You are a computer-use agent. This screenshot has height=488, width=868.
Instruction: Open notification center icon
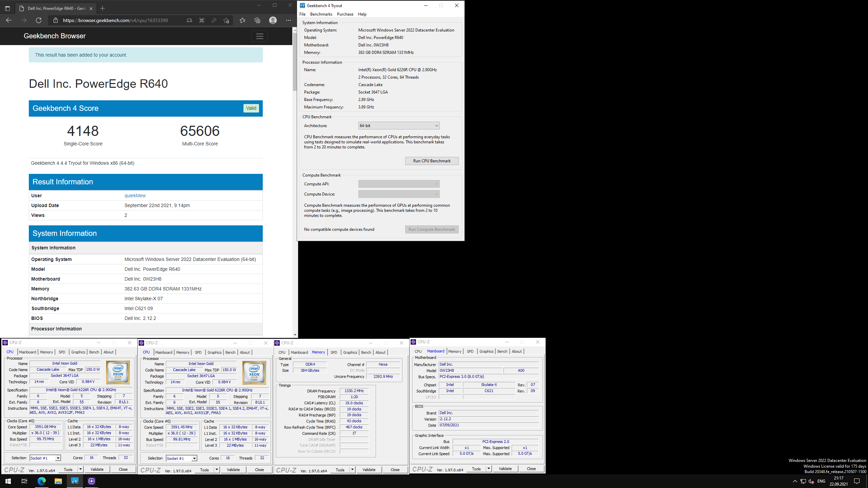[x=857, y=481]
